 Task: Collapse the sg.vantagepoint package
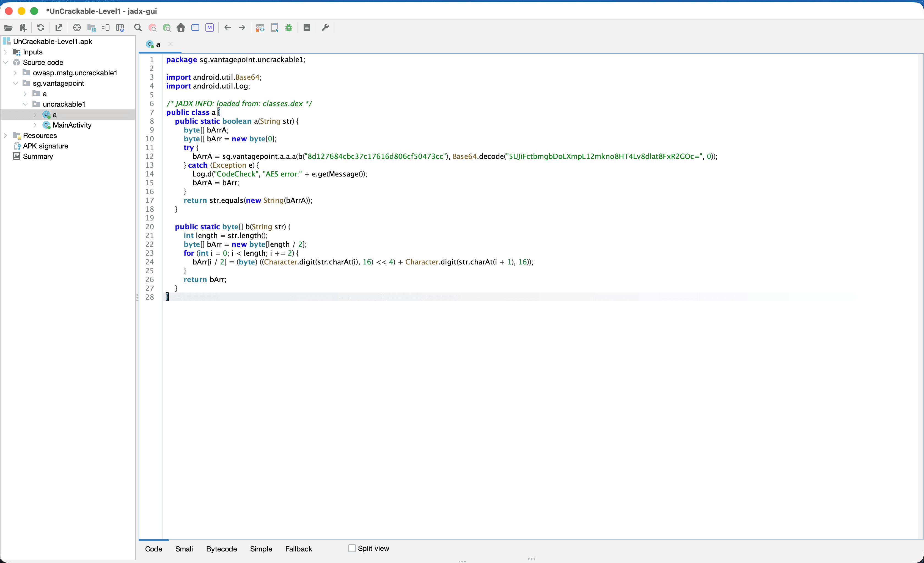[15, 84]
